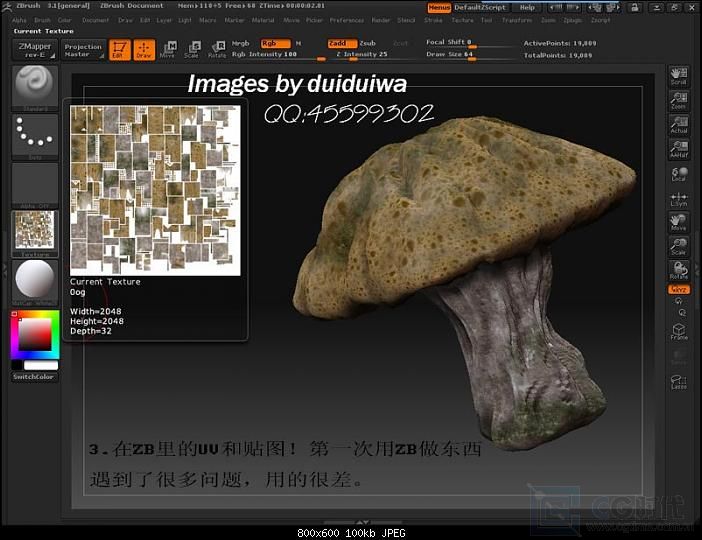Select the white secondary color swatch
Image resolution: width=702 pixels, height=540 pixels.
click(x=41, y=365)
